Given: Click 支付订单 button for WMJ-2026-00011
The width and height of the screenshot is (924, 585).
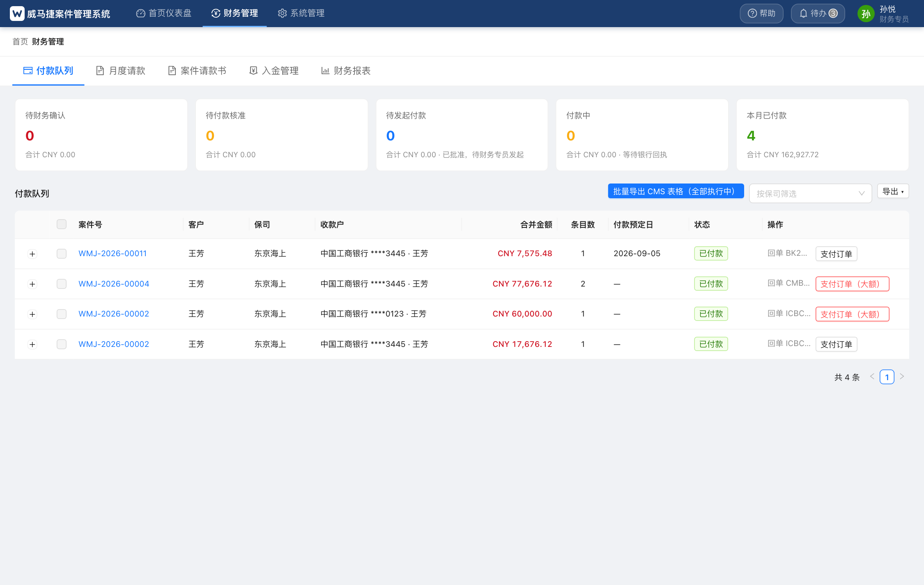Looking at the screenshot, I should pyautogui.click(x=836, y=254).
